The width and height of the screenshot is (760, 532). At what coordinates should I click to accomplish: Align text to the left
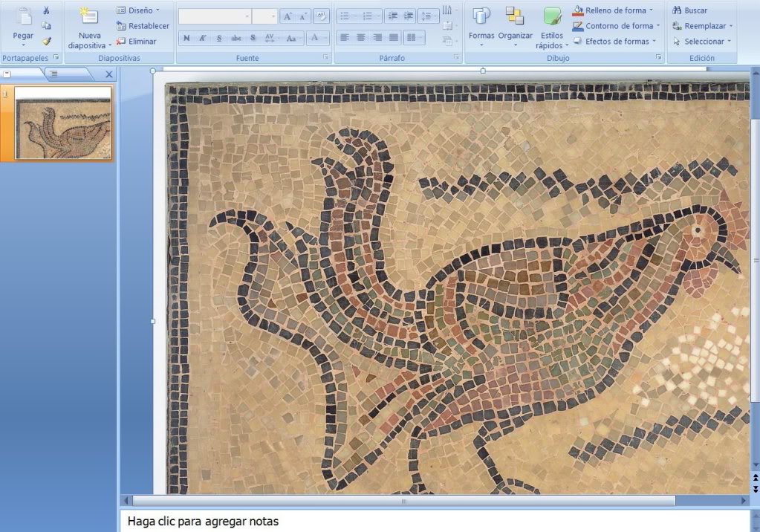[345, 37]
